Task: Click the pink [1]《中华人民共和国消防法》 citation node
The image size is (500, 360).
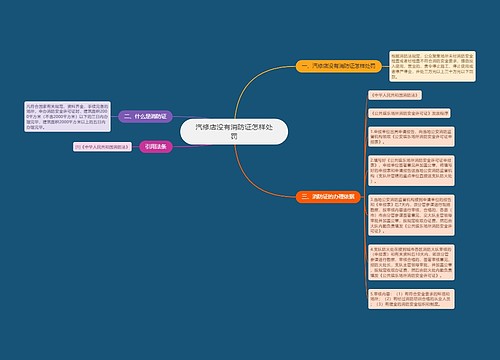Action: (102, 147)
